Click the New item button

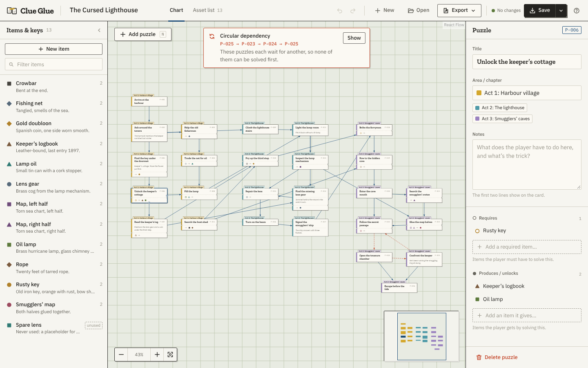coord(53,49)
